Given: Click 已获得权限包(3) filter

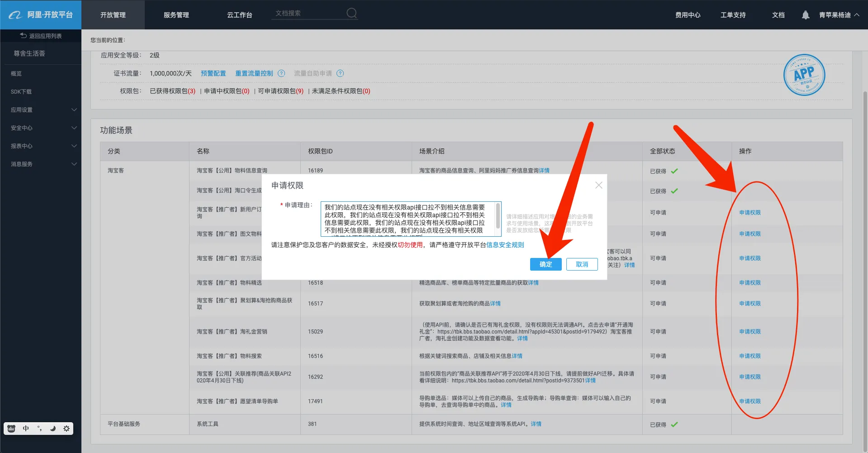Looking at the screenshot, I should [x=172, y=91].
